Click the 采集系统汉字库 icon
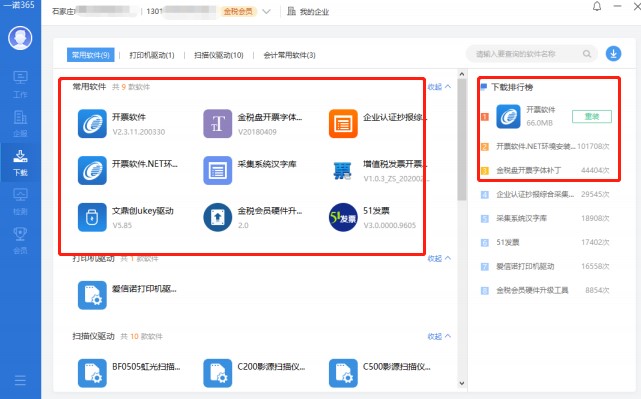The height and width of the screenshot is (399, 641). pos(217,170)
